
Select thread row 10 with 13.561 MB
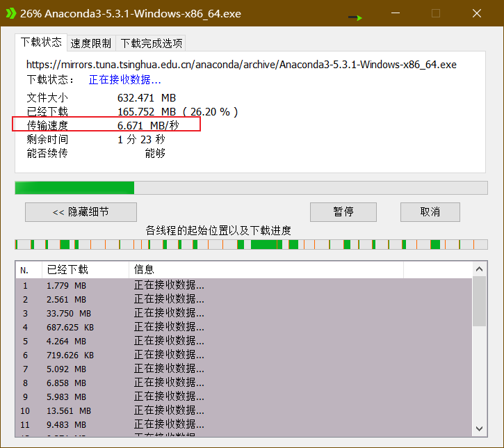[243, 410]
